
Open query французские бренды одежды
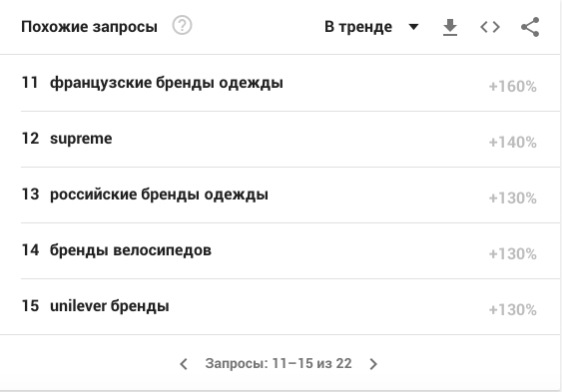(167, 83)
